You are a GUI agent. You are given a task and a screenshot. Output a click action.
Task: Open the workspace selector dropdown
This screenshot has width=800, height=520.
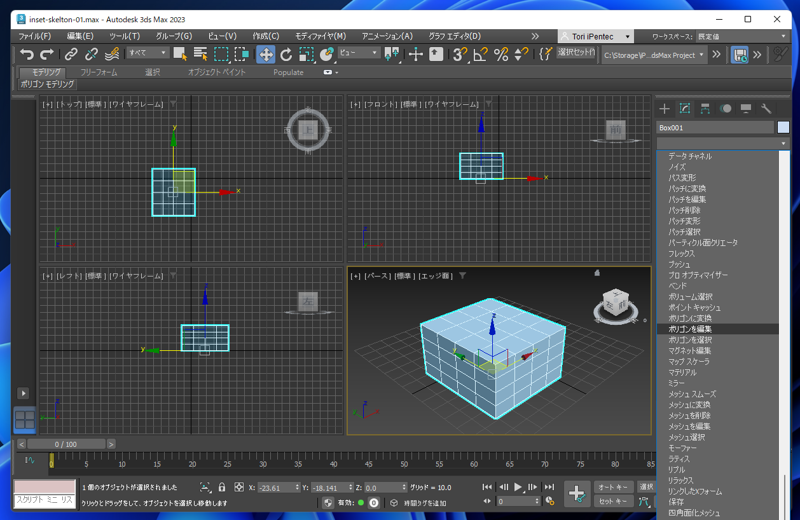point(742,36)
